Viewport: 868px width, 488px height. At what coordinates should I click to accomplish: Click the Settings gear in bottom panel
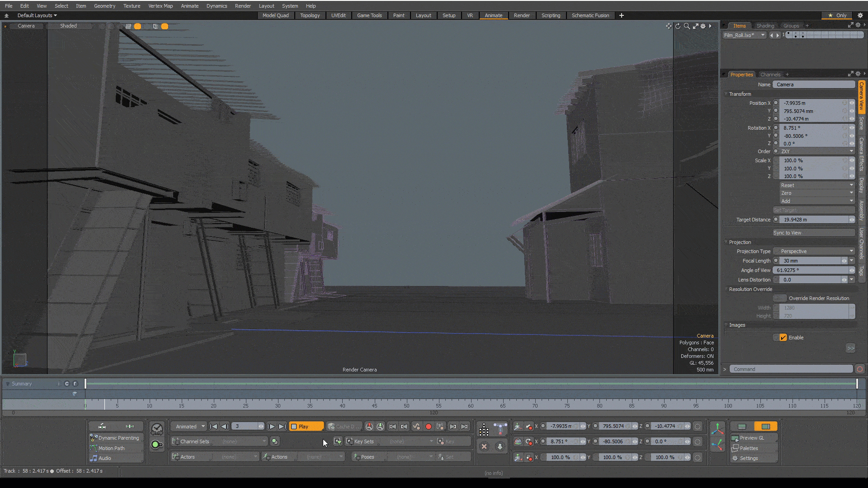[735, 458]
